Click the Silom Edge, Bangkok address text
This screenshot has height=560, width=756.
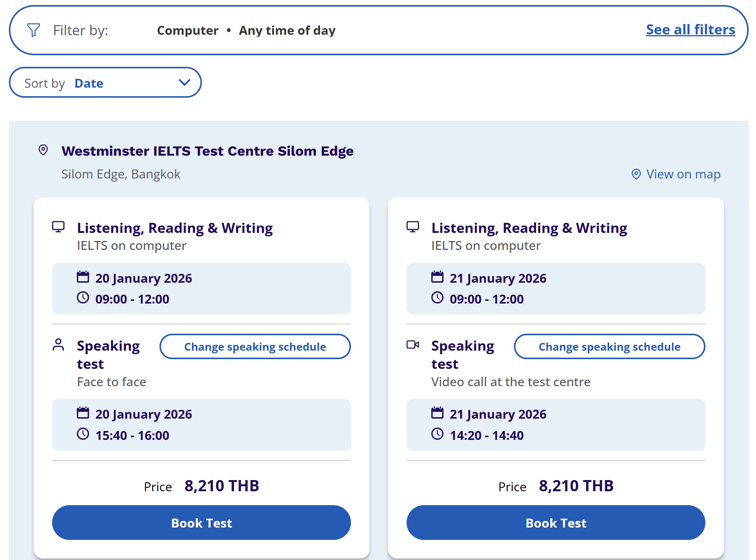pos(121,174)
